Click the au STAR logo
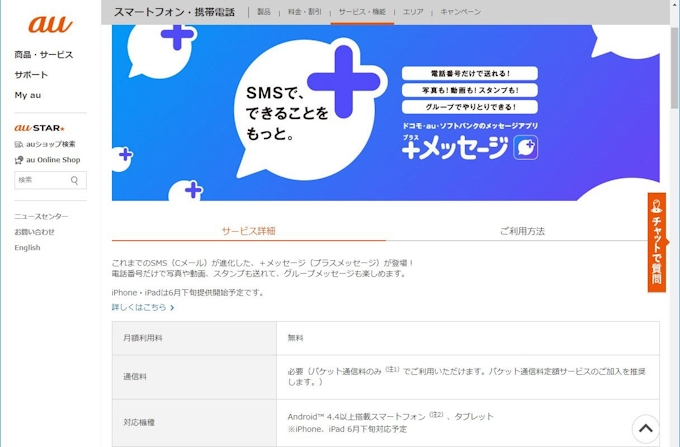Screen dimensions: 680x447 click(x=39, y=128)
